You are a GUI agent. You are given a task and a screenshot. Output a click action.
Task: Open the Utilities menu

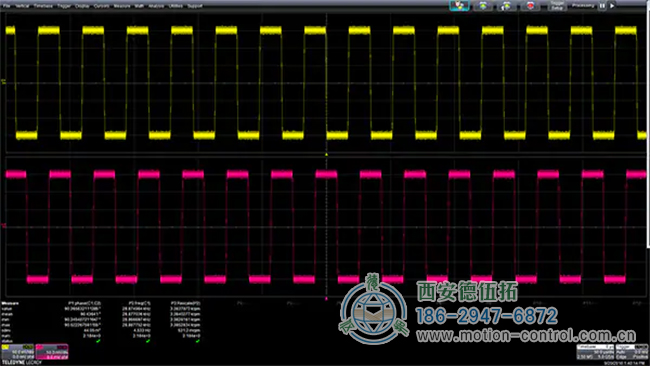176,6
